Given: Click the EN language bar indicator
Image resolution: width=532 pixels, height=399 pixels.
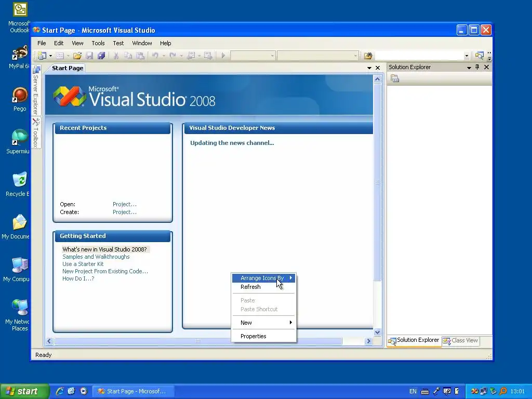Looking at the screenshot, I should [x=413, y=391].
